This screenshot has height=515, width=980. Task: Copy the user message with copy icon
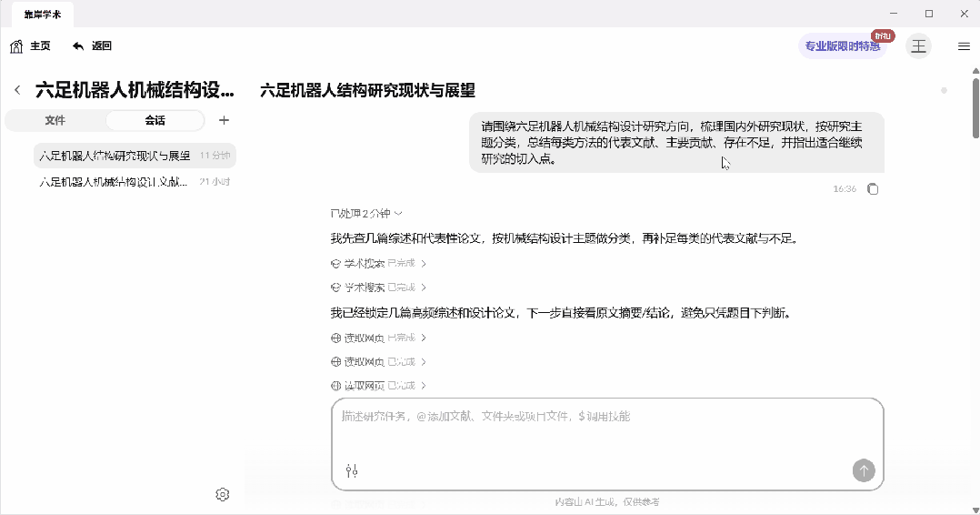pyautogui.click(x=873, y=189)
